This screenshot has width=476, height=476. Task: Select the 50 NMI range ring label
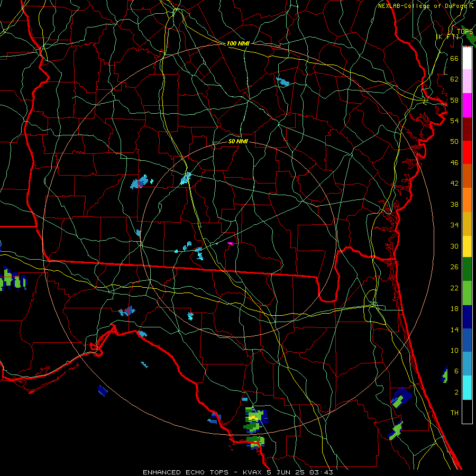click(x=238, y=141)
